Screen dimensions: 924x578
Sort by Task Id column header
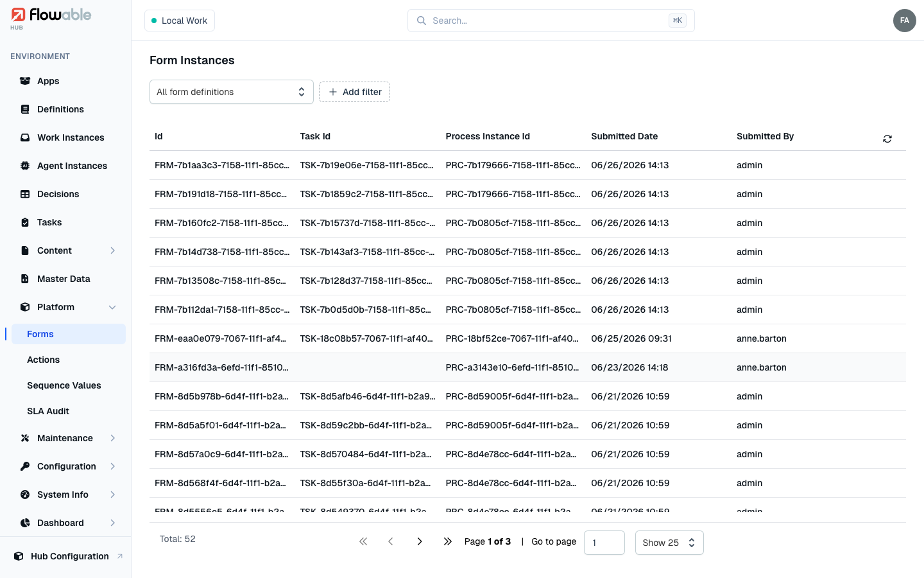(x=315, y=136)
